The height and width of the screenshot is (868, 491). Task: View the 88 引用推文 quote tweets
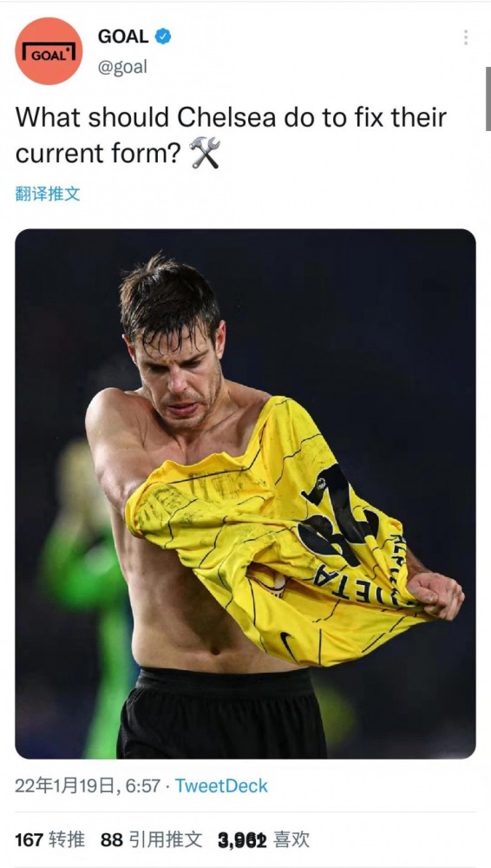pyautogui.click(x=152, y=839)
